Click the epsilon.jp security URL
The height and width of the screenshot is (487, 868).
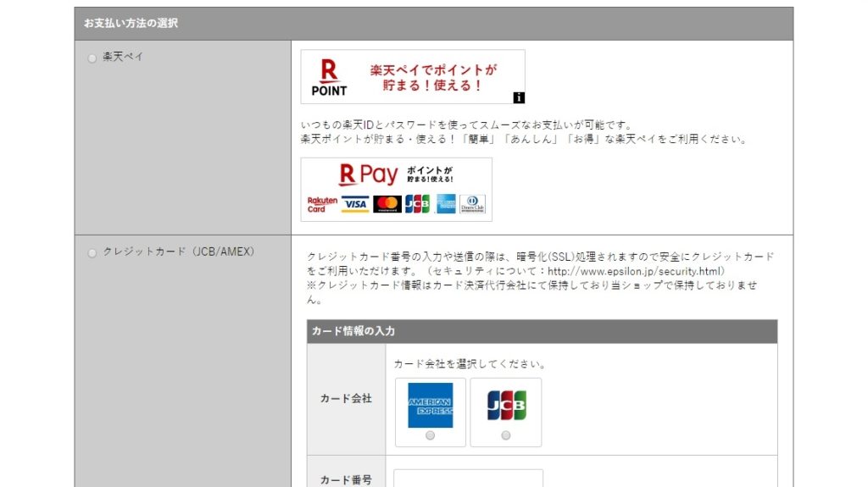pyautogui.click(x=634, y=271)
